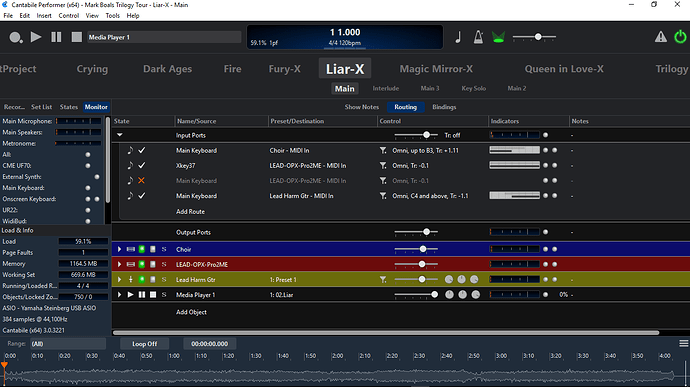Click the filter icon on Lead Harm Gtr rack
The height and width of the screenshot is (387, 690).
(x=383, y=280)
